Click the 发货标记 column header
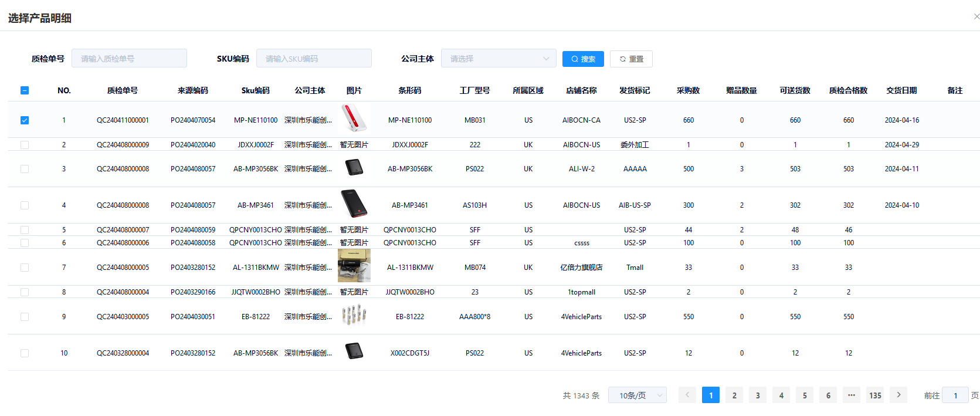The width and height of the screenshot is (980, 416). coord(635,90)
